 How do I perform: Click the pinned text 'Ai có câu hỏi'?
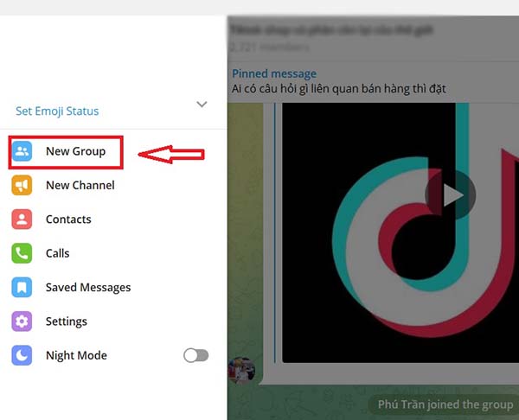click(338, 89)
